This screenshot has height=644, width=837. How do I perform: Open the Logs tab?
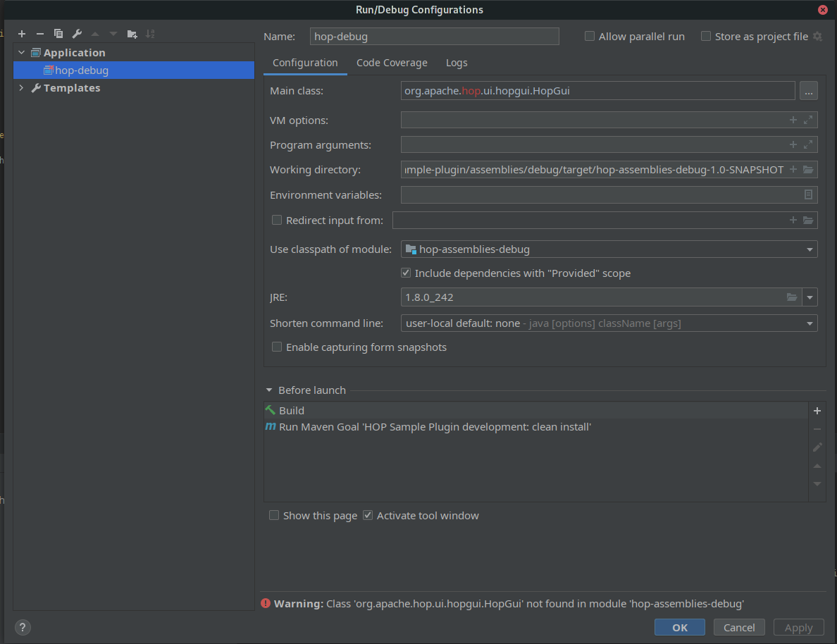tap(457, 63)
